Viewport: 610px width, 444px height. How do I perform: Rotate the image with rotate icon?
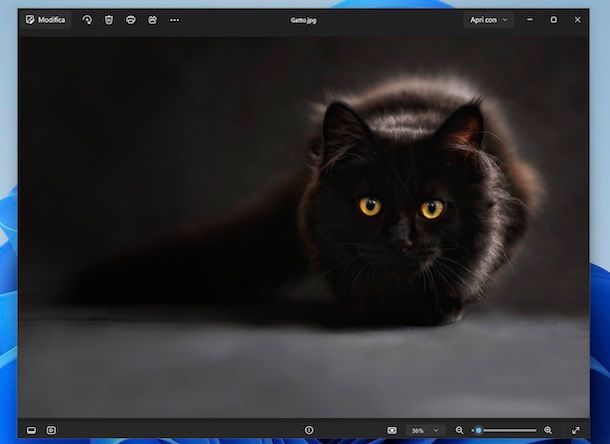click(x=88, y=20)
